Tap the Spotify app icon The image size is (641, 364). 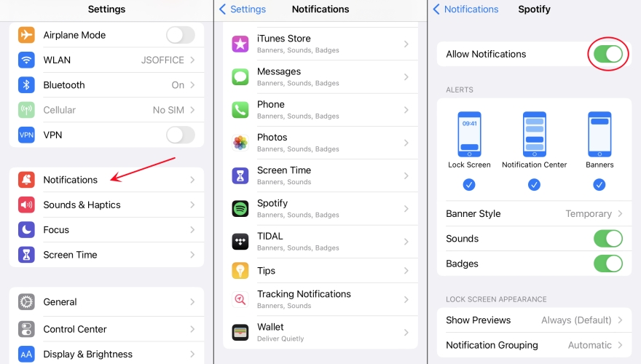pos(240,209)
